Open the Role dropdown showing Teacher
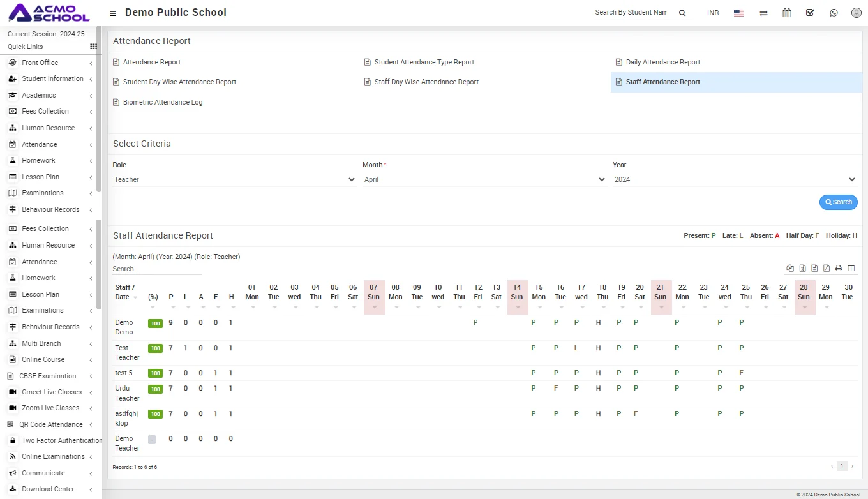This screenshot has width=868, height=499. click(234, 180)
